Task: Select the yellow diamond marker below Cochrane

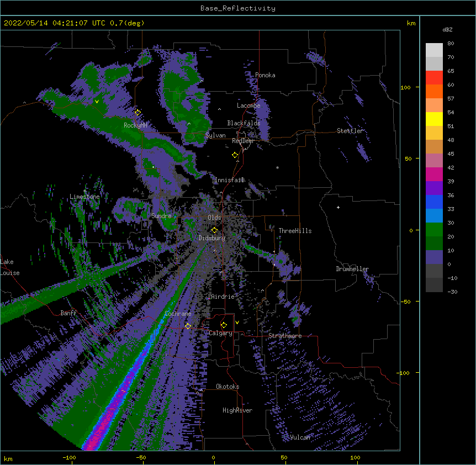Action: click(x=188, y=326)
